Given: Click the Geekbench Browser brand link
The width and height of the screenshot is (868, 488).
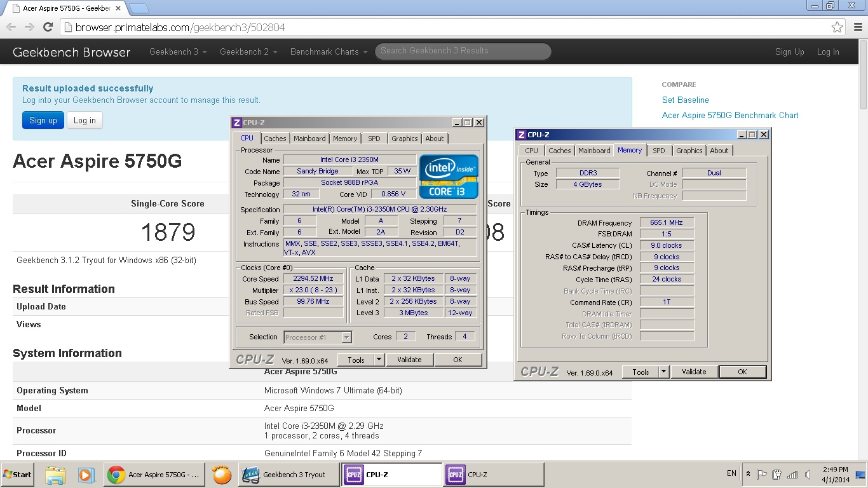Looking at the screenshot, I should (x=72, y=52).
